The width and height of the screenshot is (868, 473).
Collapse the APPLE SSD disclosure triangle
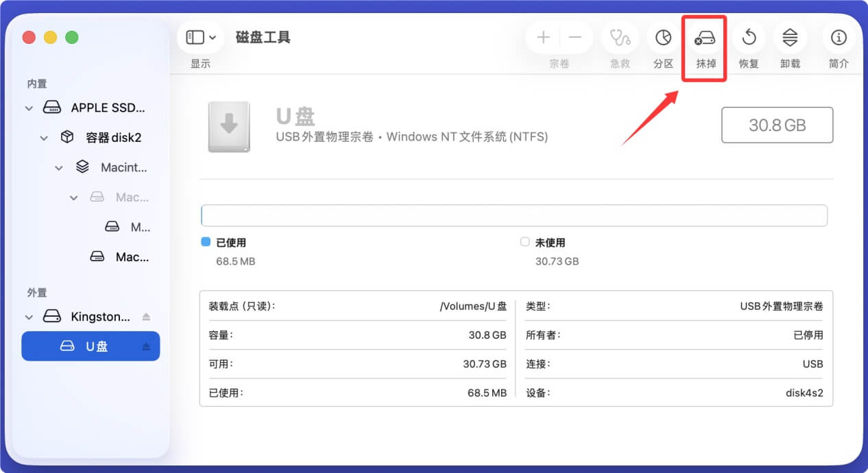(x=28, y=108)
